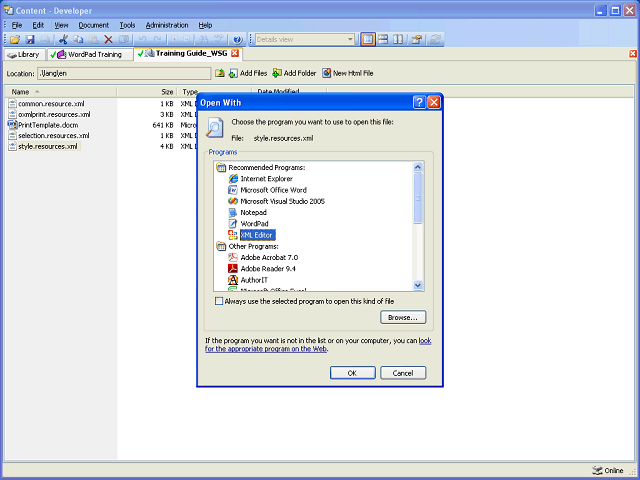Switch to the WordPad Training tab
This screenshot has height=480, width=640.
coord(90,55)
